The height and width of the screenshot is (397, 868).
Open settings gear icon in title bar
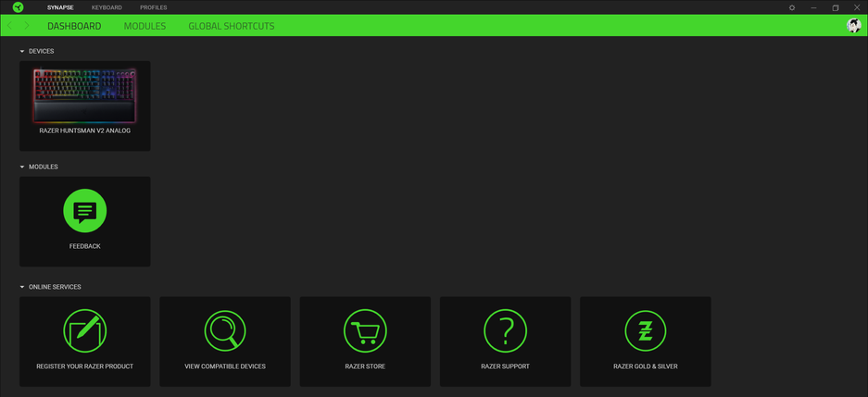pyautogui.click(x=792, y=7)
